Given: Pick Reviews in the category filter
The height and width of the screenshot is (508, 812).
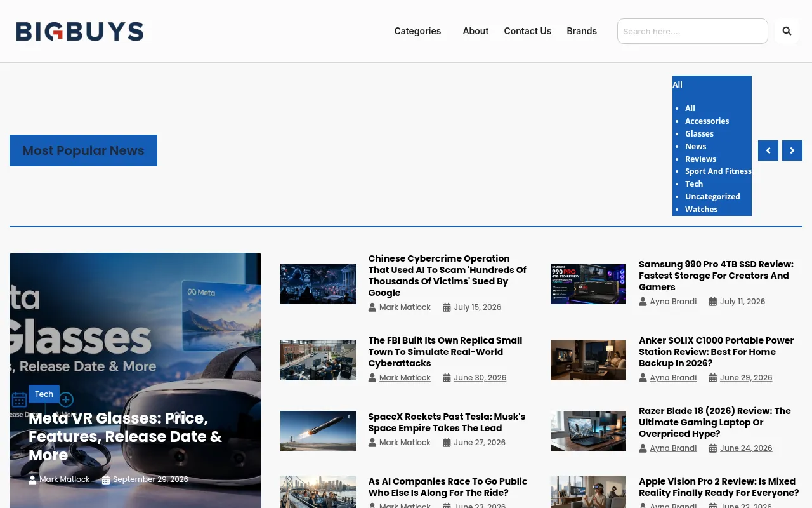Looking at the screenshot, I should click(700, 159).
